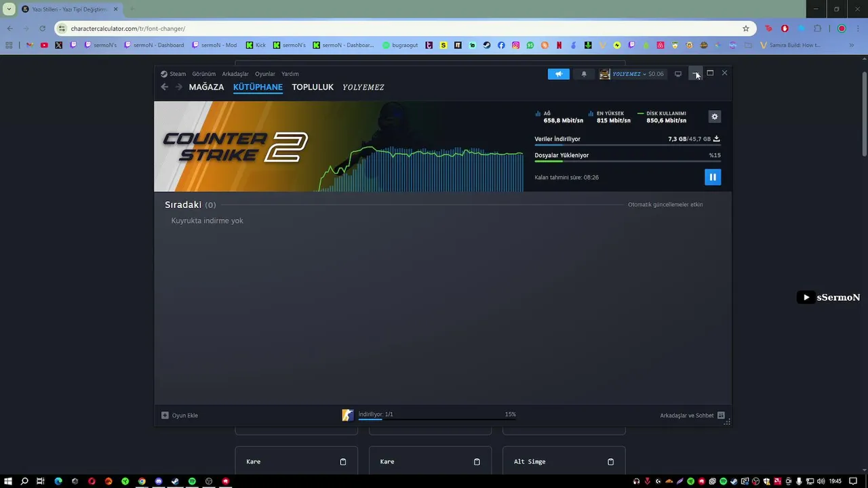Click the Kuyrukta indirme yok text

[x=207, y=221]
